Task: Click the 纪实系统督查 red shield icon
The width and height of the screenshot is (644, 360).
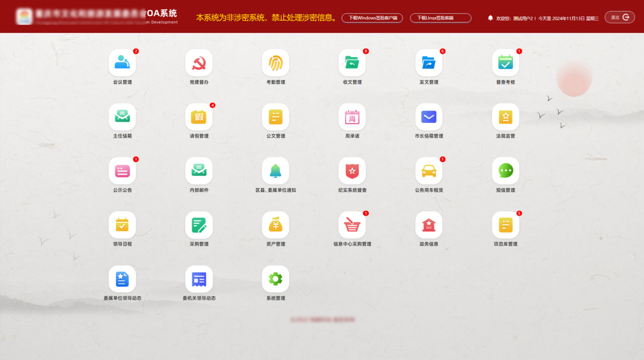Action: [352, 171]
